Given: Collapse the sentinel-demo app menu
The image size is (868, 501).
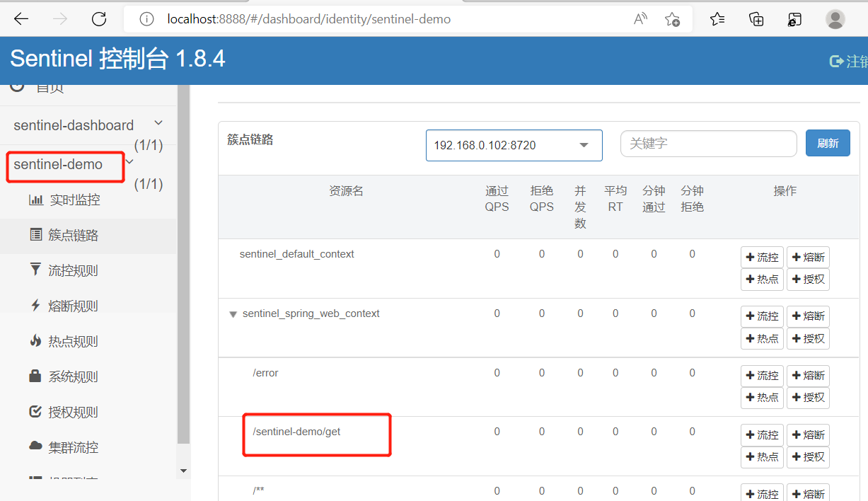Looking at the screenshot, I should 129,162.
